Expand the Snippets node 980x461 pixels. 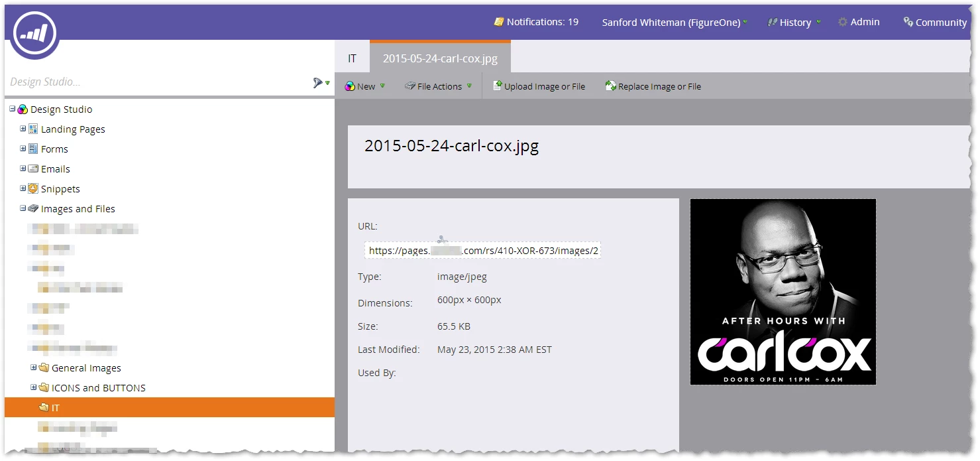pos(23,188)
